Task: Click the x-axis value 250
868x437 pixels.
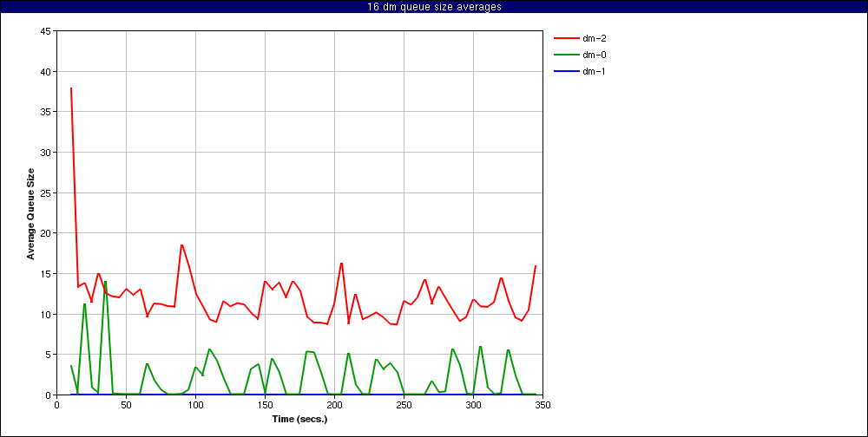Action: [404, 405]
